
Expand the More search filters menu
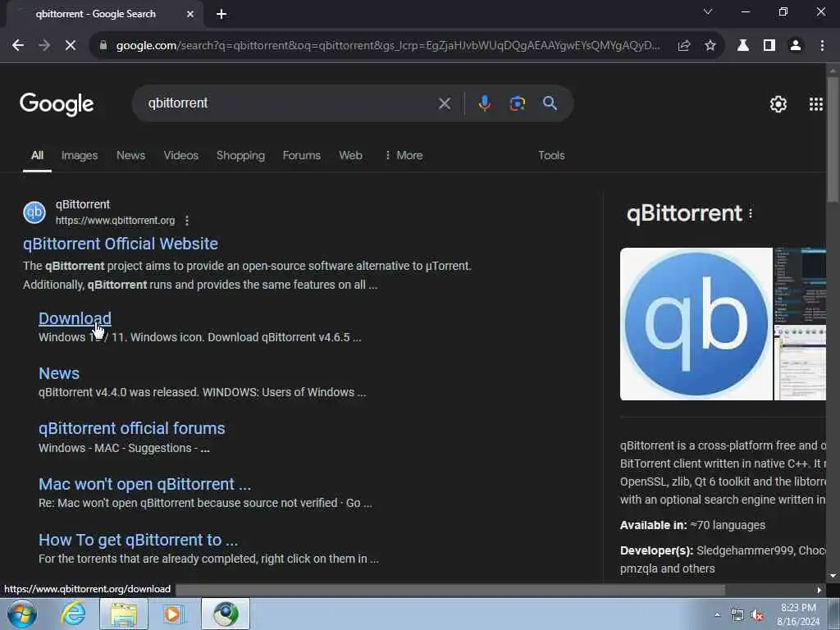point(404,155)
